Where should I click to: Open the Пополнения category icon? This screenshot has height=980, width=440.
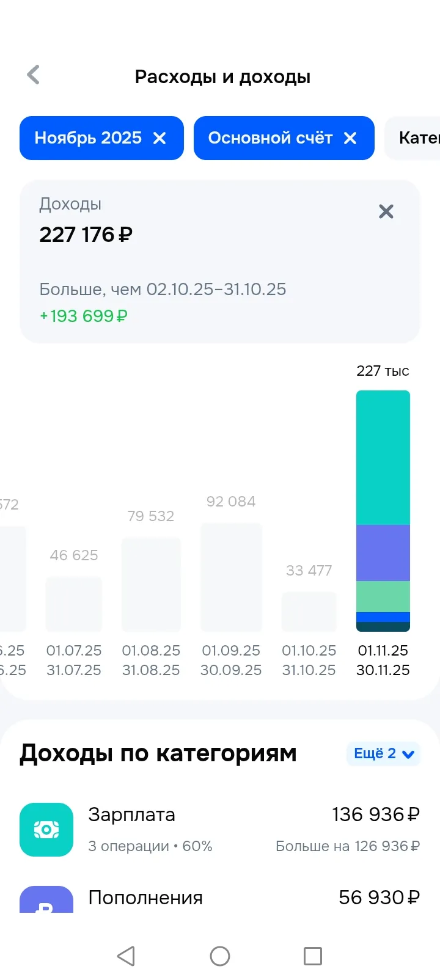46,899
